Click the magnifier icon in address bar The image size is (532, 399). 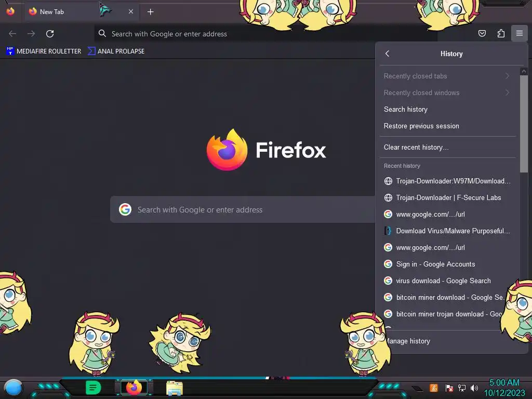(x=102, y=33)
